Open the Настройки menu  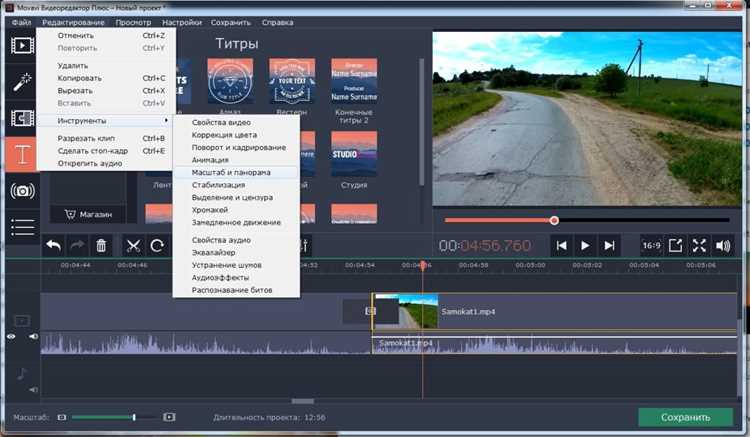[181, 22]
